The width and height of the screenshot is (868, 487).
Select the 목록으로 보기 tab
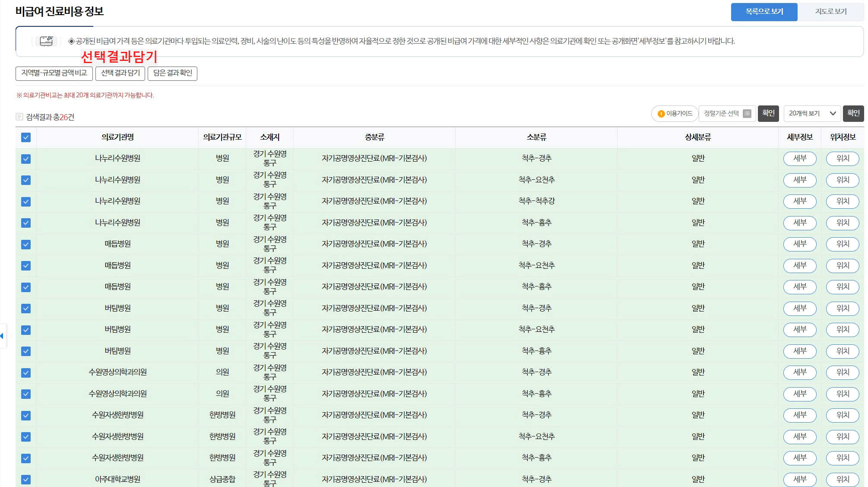click(x=764, y=12)
